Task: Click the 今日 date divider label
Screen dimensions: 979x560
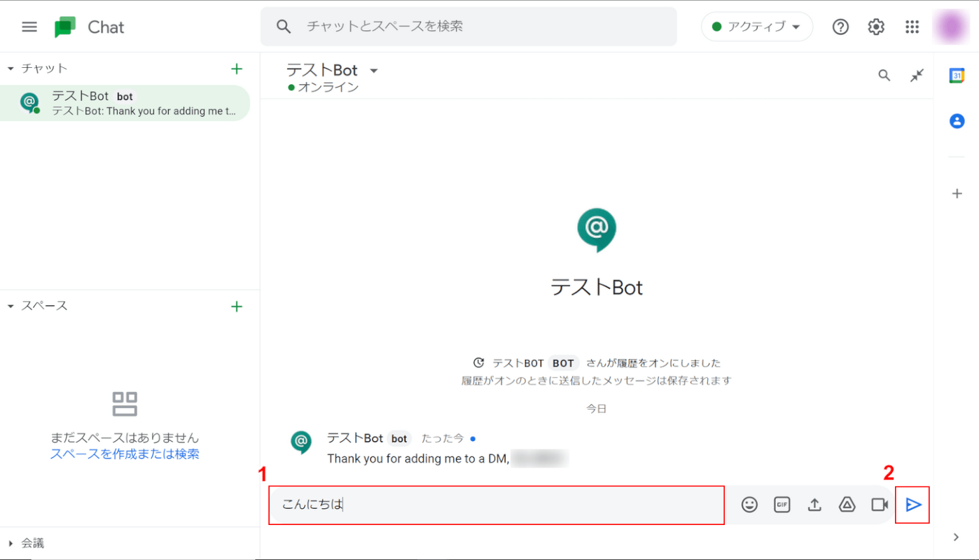Action: [597, 409]
